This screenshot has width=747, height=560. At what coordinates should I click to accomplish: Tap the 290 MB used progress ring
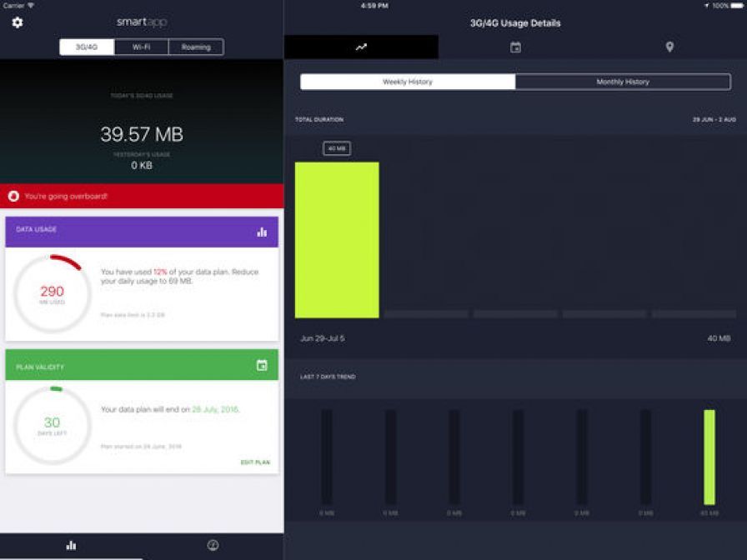point(52,293)
